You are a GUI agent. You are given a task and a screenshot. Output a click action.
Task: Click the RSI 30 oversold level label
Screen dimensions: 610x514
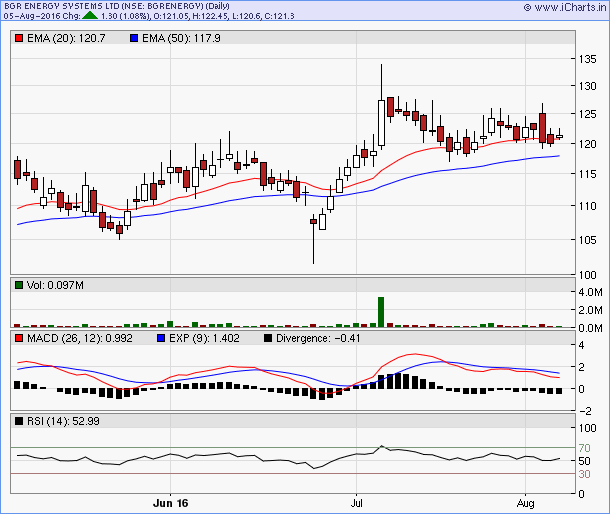[x=584, y=474]
